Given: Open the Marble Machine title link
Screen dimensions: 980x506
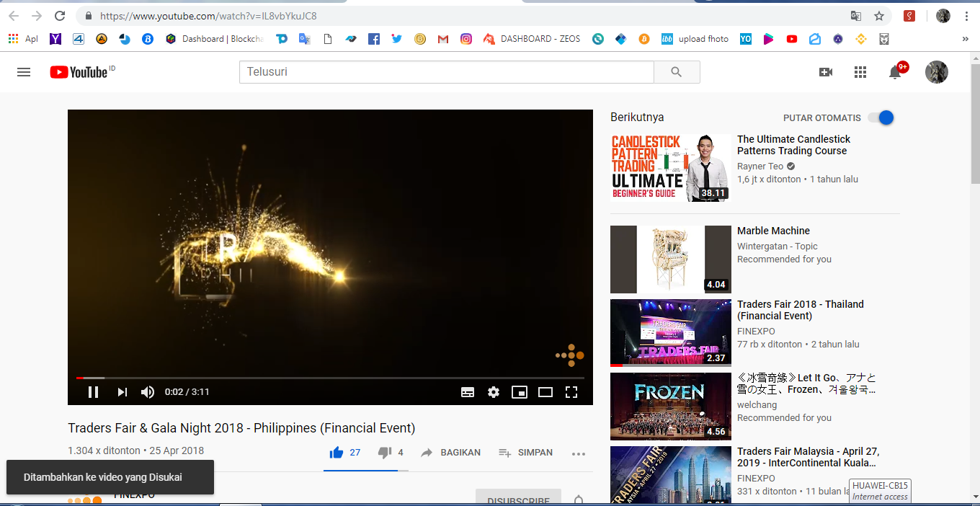Looking at the screenshot, I should click(x=773, y=231).
